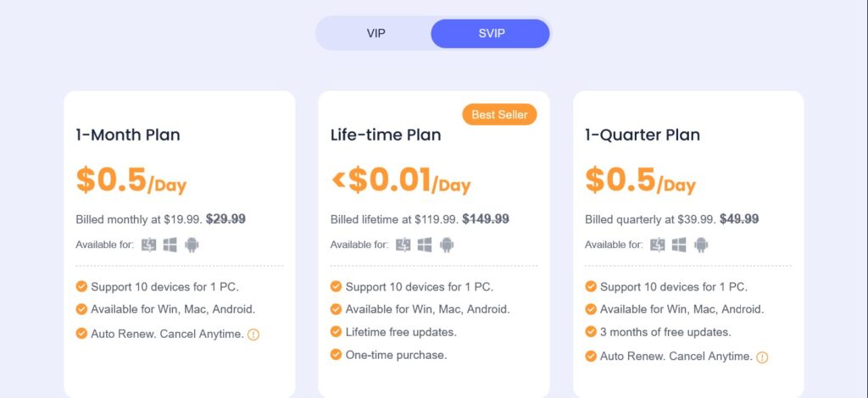Click the Mac icon in 1-Month Plan
Image resolution: width=868 pixels, height=398 pixels.
149,245
